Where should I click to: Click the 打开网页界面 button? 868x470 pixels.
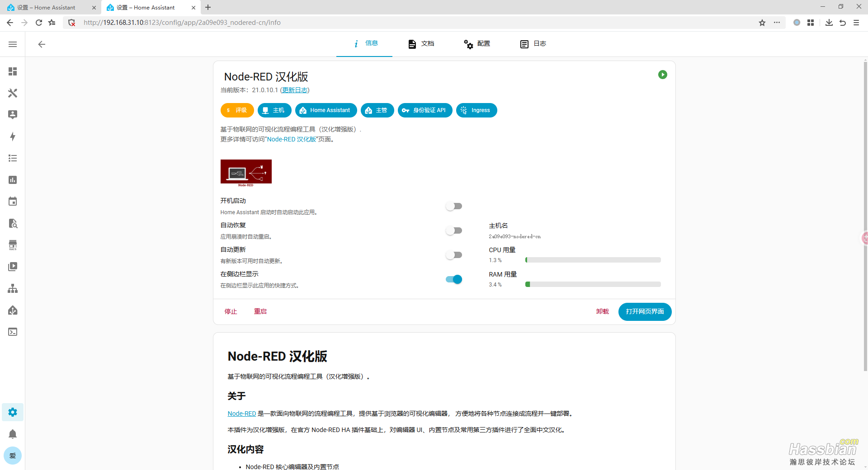[x=645, y=311]
